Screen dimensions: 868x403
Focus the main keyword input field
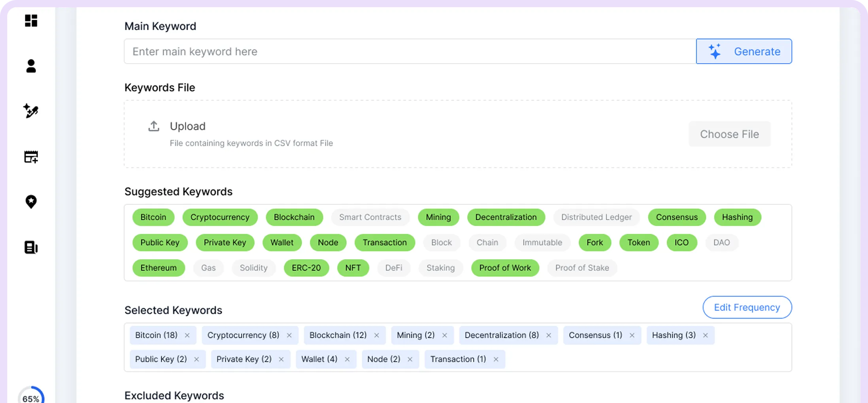click(x=409, y=51)
